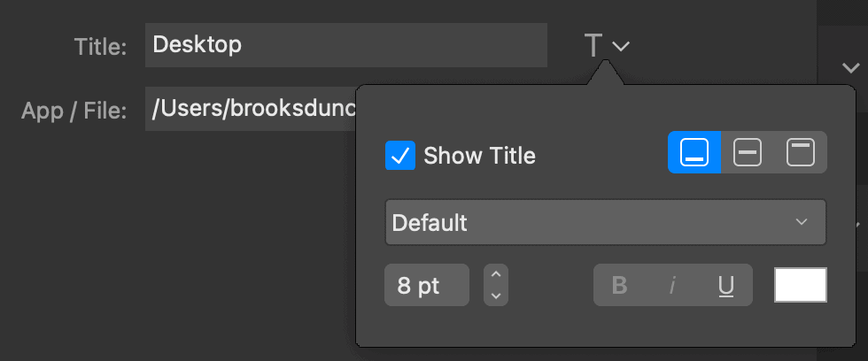868x361 pixels.
Task: Open the Default font dropdown
Action: pyautogui.click(x=606, y=222)
